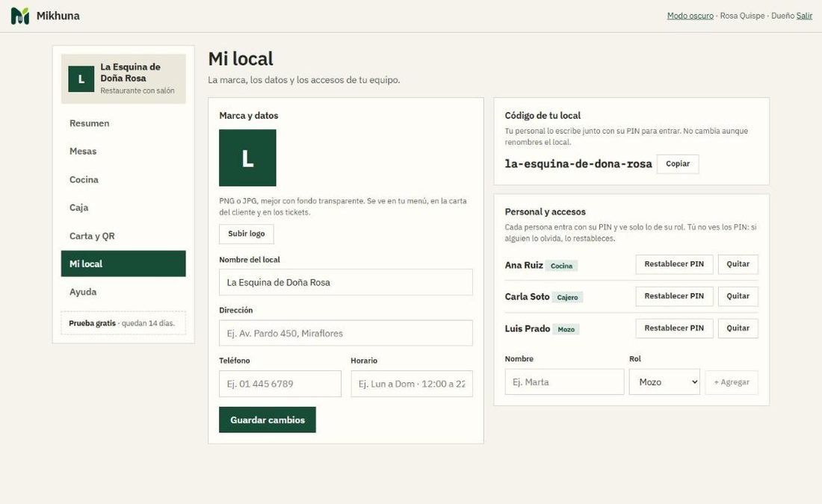
Task: Remove Luis Prado with Quitar
Action: (x=738, y=328)
